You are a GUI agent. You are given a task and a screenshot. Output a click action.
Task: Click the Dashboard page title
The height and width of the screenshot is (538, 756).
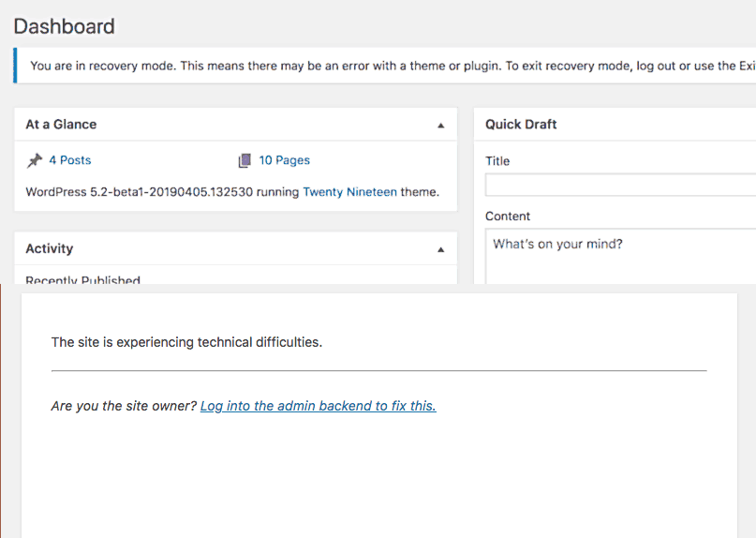tap(64, 26)
